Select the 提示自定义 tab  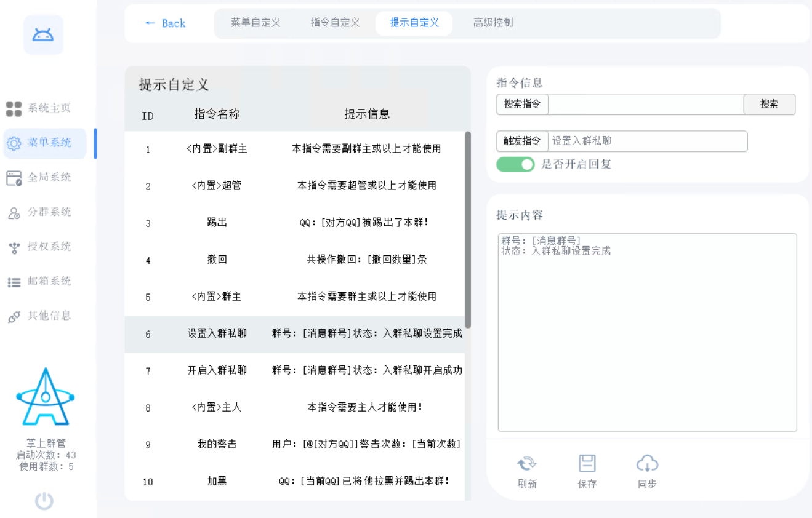click(414, 23)
